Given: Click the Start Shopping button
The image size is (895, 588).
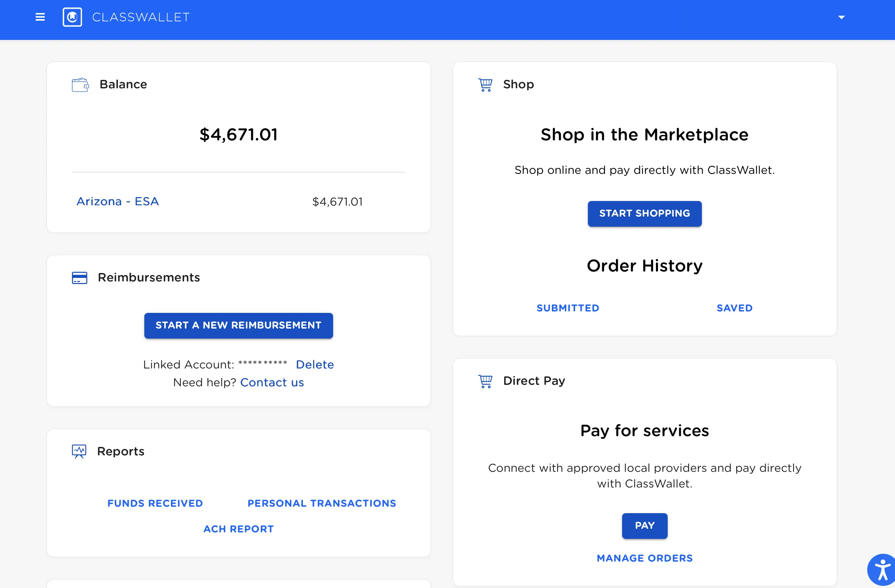Looking at the screenshot, I should click(x=645, y=214).
